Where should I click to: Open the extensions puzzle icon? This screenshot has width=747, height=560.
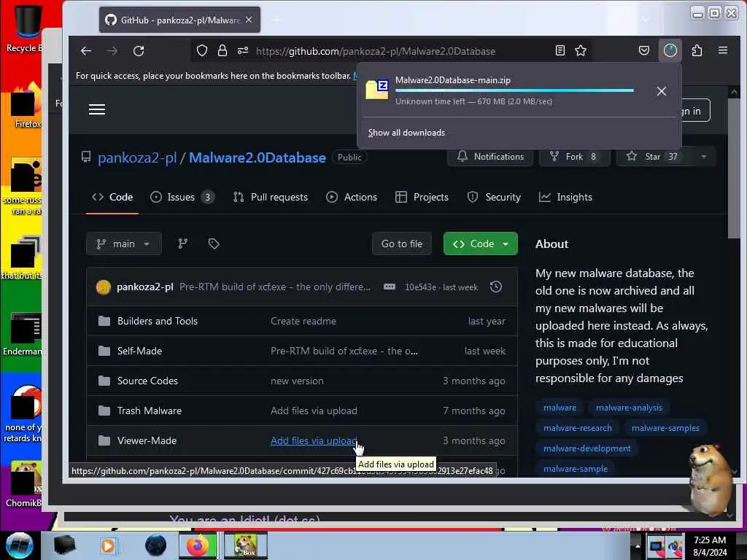697,50
